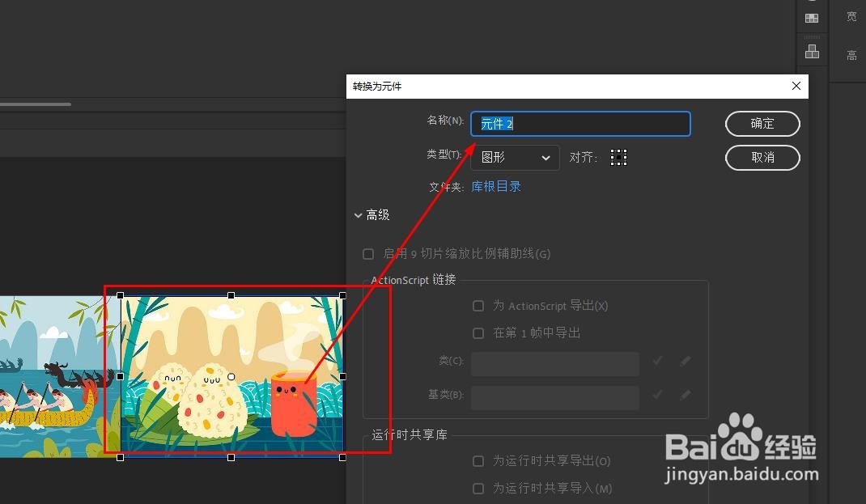
Task: Check 为 ActionScript 导出 option
Action: [x=478, y=306]
